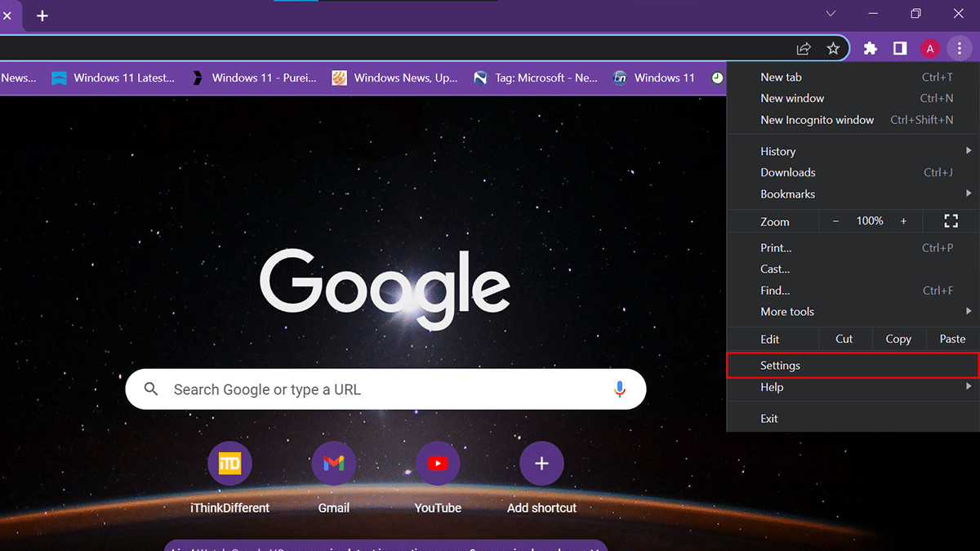980x551 pixels.
Task: Open the side panel icon
Action: click(900, 49)
